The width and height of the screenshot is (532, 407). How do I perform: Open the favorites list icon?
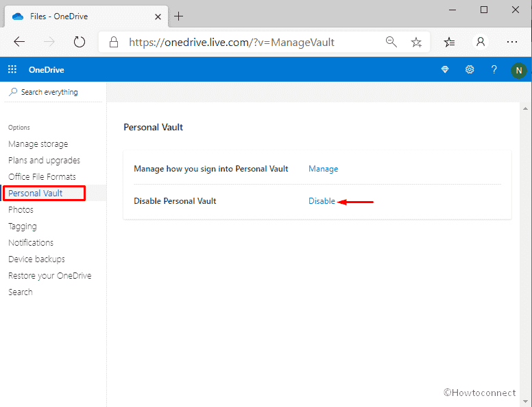pos(449,42)
